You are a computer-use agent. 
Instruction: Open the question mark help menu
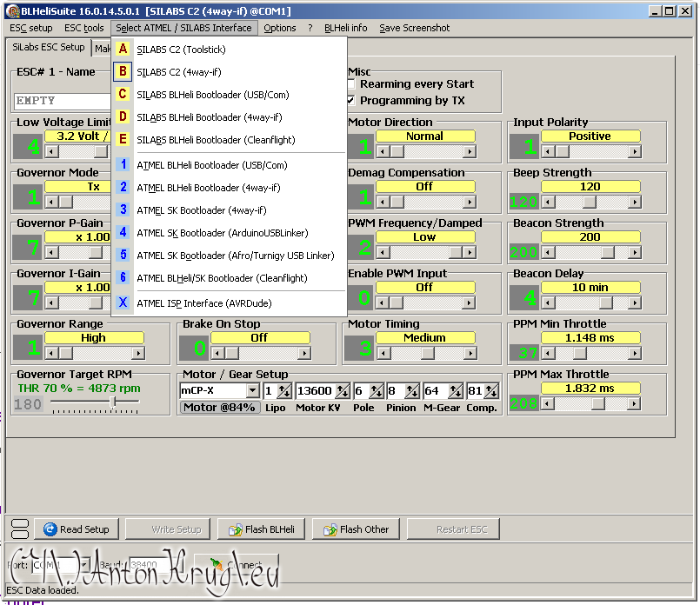coord(310,28)
